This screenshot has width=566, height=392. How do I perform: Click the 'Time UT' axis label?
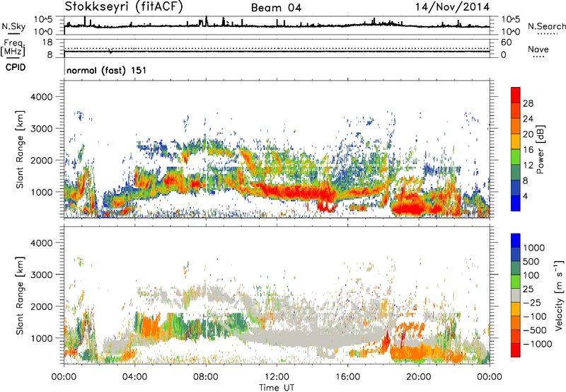click(x=277, y=387)
